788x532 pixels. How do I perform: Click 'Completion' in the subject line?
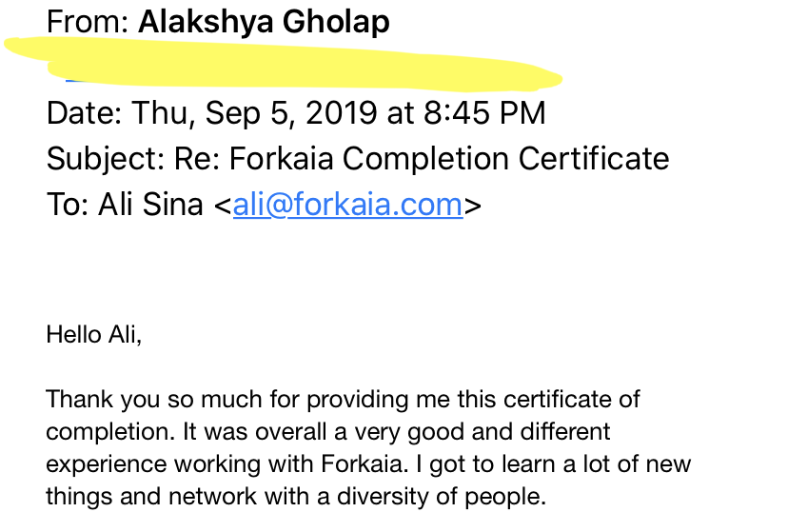[425, 159]
